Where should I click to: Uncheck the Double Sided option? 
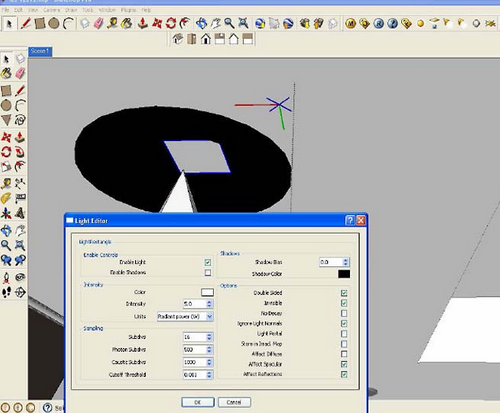344,293
